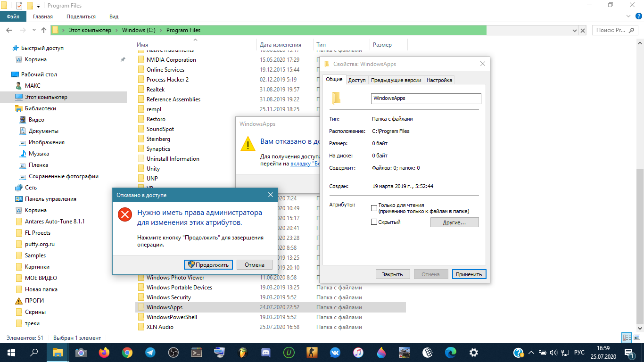This screenshot has width=644, height=362.
Task: Click the Properties quick access toolbar icon
Action: coord(19,6)
